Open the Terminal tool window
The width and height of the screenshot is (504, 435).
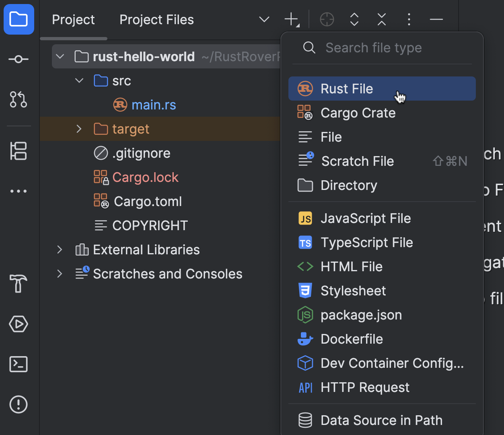pyautogui.click(x=19, y=364)
